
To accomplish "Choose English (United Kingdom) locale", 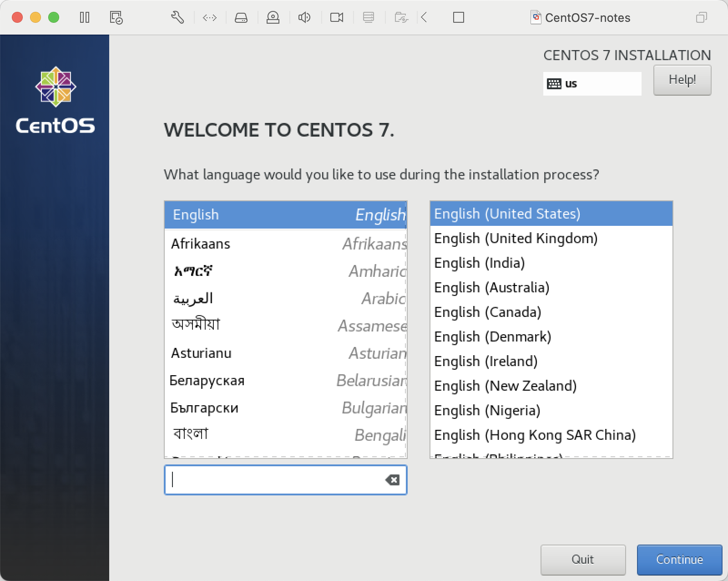I will [x=551, y=238].
